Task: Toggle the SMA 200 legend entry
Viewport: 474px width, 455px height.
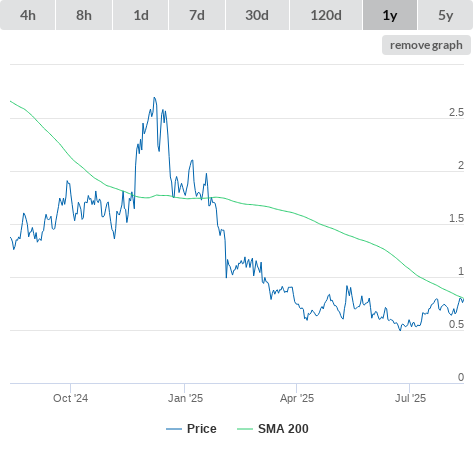Action: pos(273,429)
